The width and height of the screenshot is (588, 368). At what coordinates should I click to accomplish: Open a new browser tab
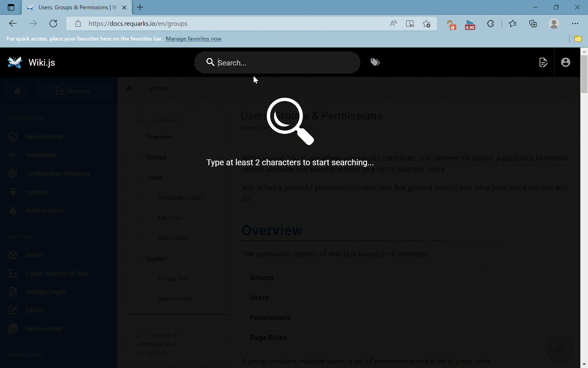(x=140, y=7)
